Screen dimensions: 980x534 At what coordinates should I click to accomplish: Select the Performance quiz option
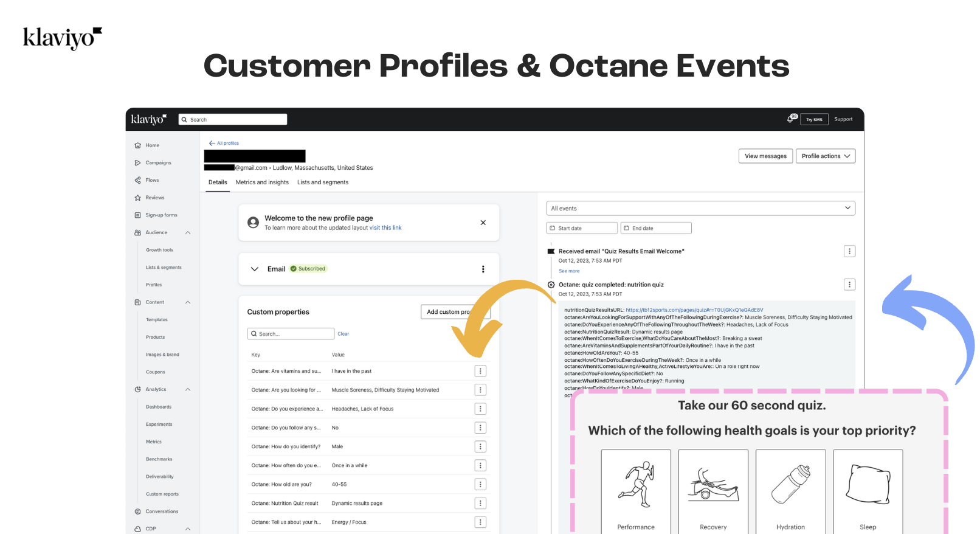point(636,491)
